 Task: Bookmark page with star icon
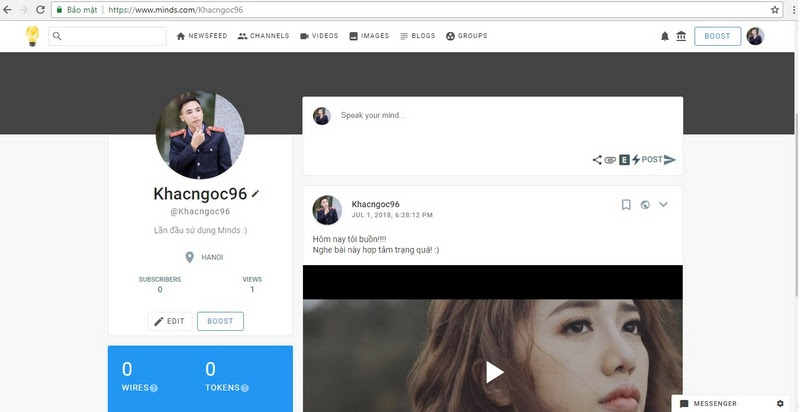point(774,10)
